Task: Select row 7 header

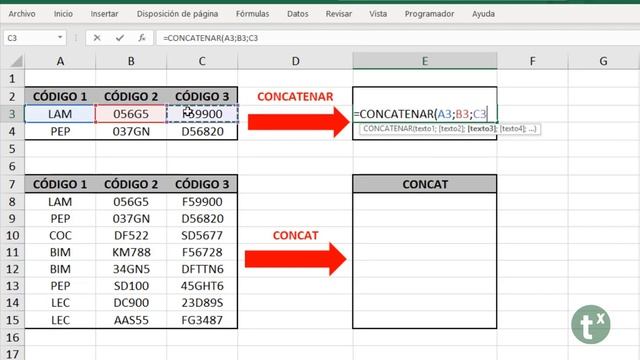Action: tap(12, 184)
